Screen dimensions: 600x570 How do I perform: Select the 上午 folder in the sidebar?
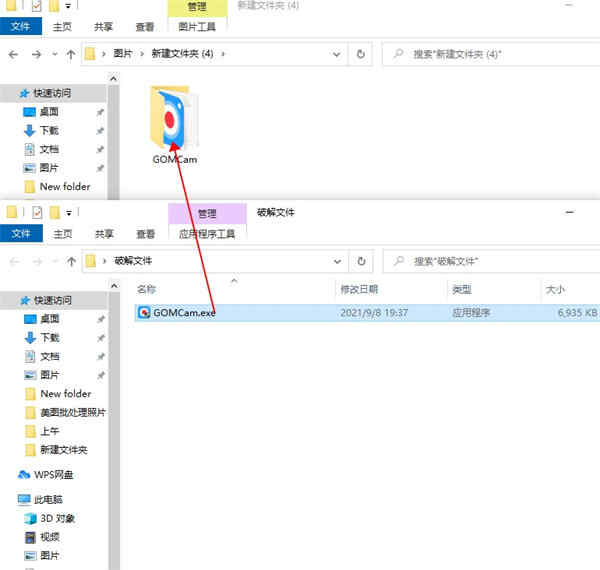[50, 431]
